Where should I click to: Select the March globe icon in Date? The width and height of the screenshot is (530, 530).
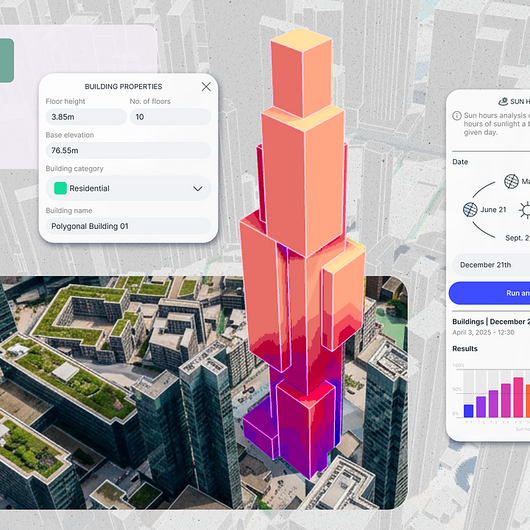point(511,181)
